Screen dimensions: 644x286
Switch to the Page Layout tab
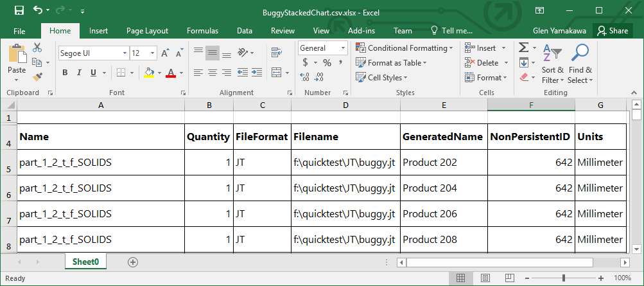pyautogui.click(x=147, y=31)
